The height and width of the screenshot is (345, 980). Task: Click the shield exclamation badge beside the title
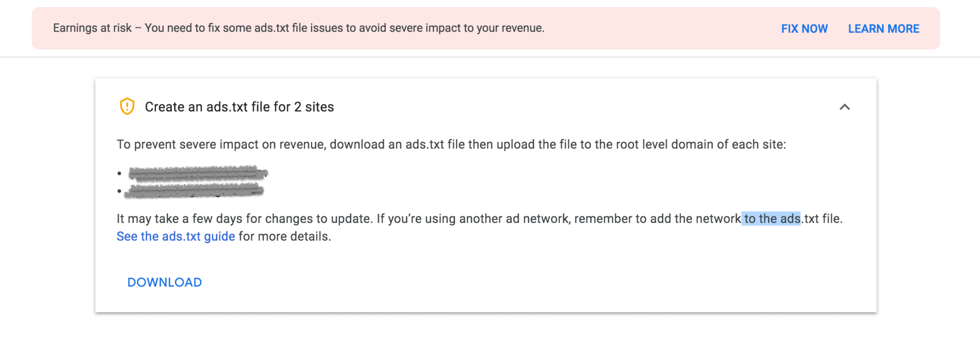coord(126,107)
